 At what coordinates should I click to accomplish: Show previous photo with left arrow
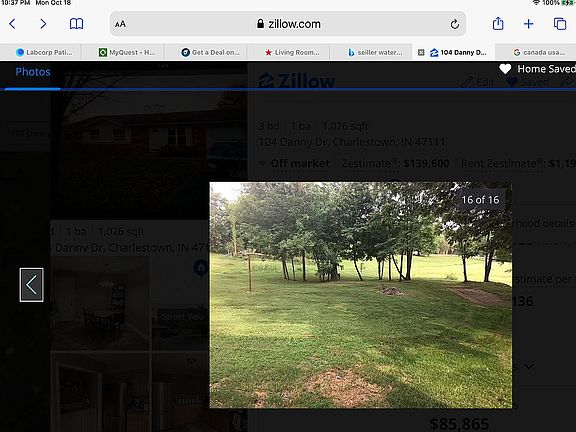(x=32, y=285)
